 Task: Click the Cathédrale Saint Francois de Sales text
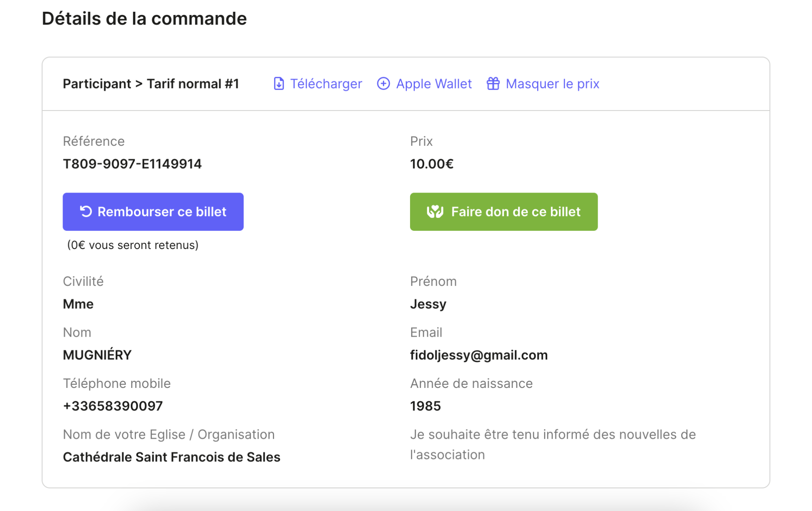(171, 457)
